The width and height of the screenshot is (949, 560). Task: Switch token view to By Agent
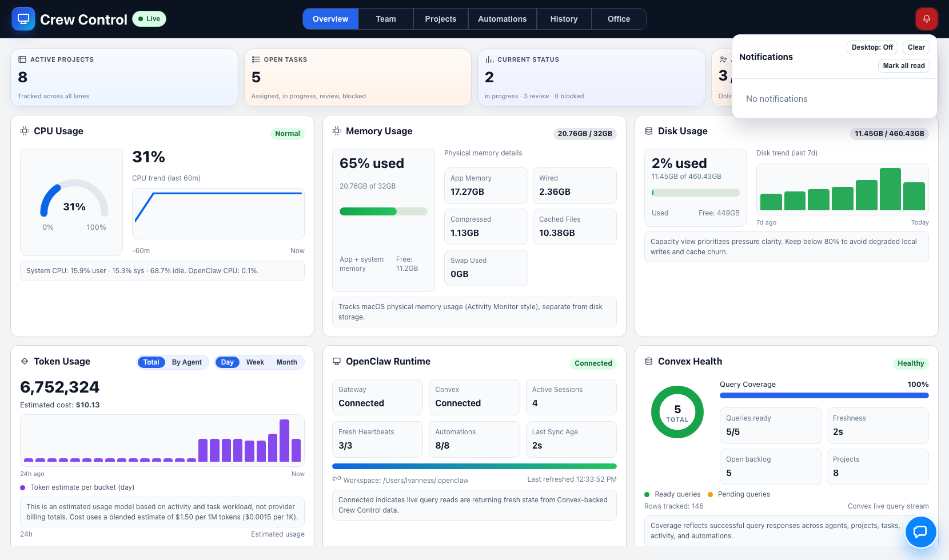click(x=186, y=362)
